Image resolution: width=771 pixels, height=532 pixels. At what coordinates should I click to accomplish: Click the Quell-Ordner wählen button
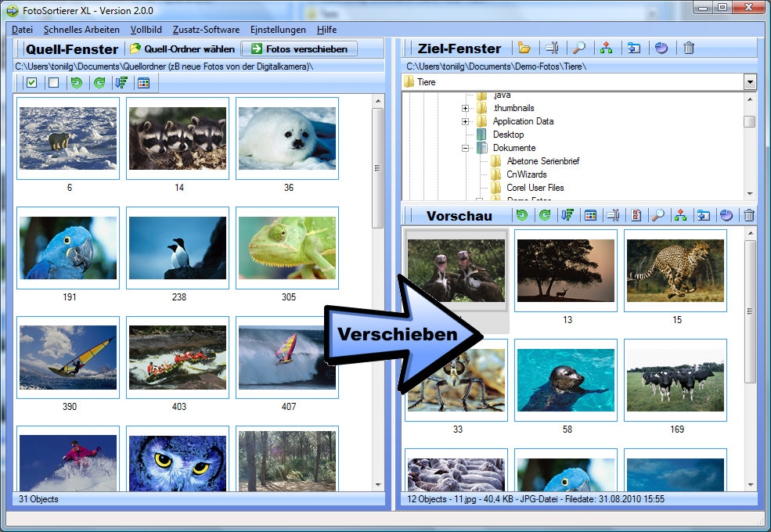[x=183, y=49]
